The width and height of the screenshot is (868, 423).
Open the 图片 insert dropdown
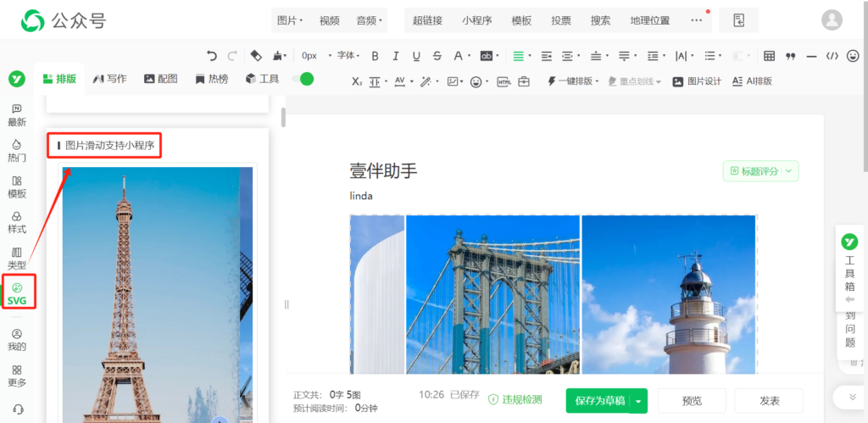coord(290,20)
